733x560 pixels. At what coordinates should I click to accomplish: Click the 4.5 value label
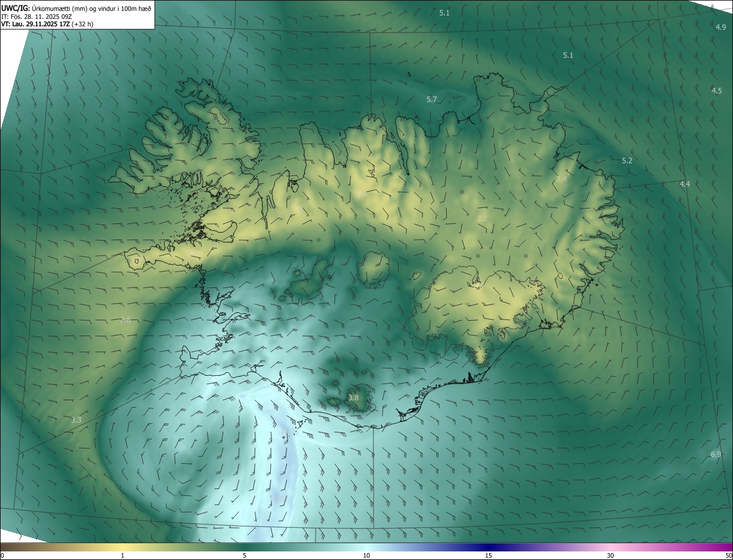point(717,90)
